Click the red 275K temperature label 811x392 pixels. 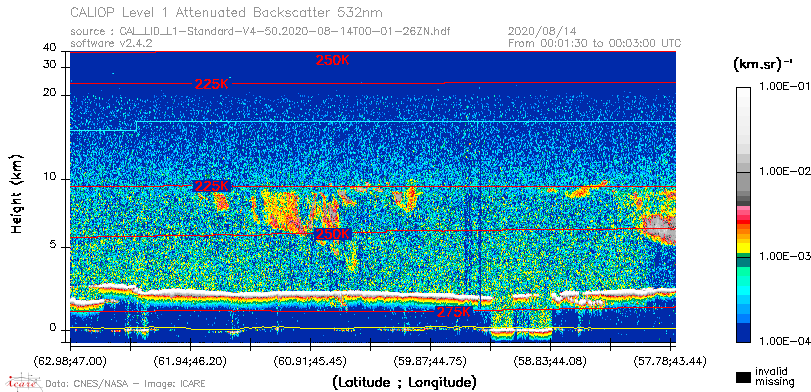(454, 312)
